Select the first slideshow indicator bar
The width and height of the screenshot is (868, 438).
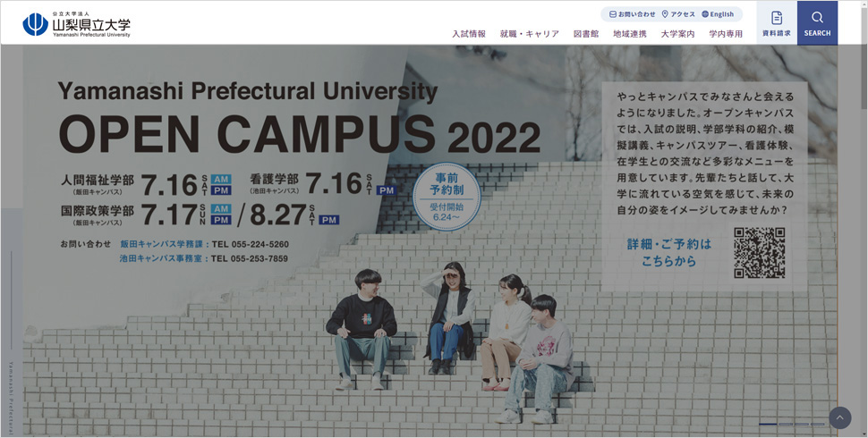(x=768, y=425)
